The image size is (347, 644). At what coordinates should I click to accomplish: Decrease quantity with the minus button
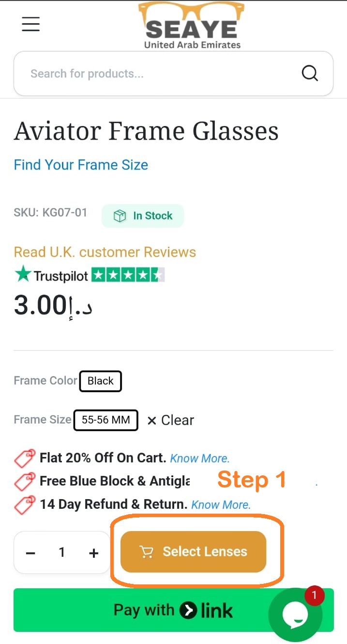30,553
